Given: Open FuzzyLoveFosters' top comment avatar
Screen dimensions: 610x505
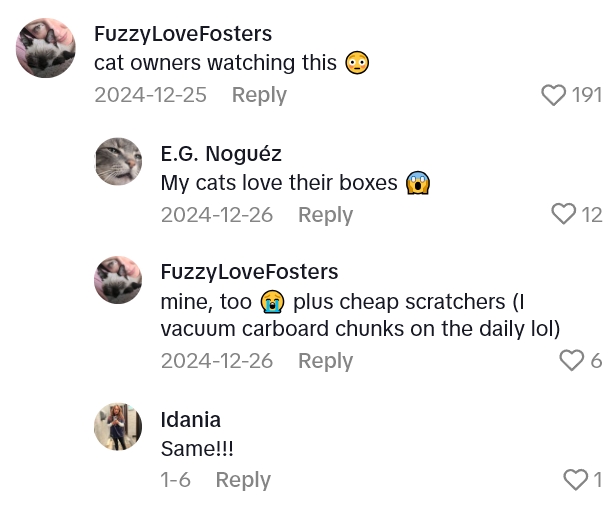Looking at the screenshot, I should (46, 48).
